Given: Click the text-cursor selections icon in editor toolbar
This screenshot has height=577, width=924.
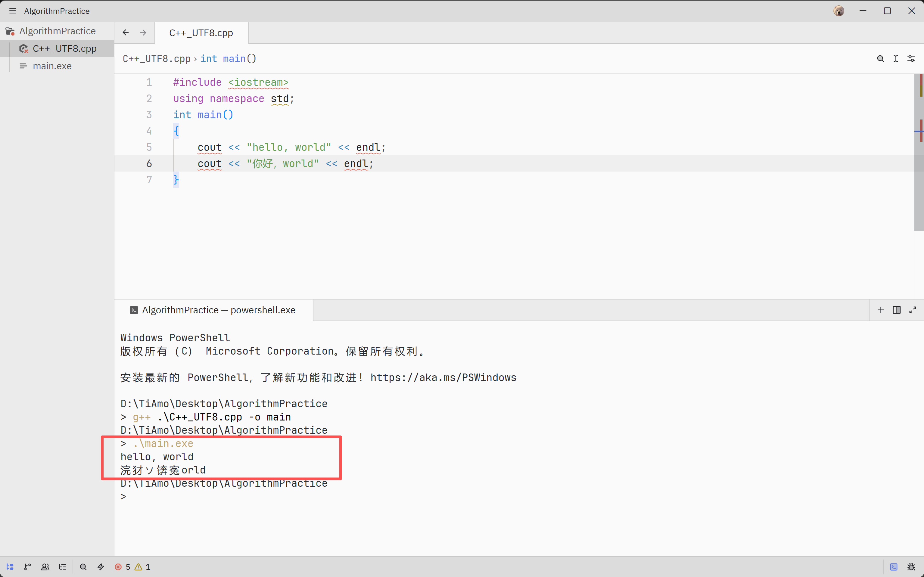Looking at the screenshot, I should pyautogui.click(x=896, y=59).
